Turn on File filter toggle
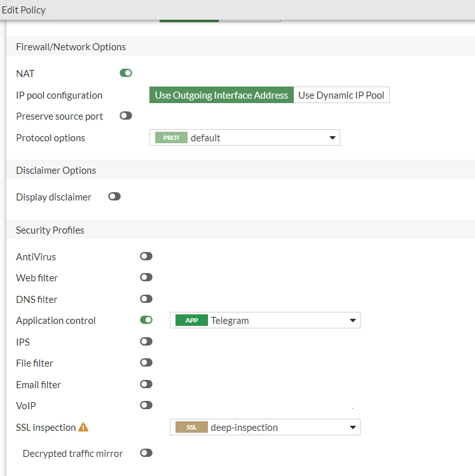This screenshot has width=475, height=476. point(146,363)
